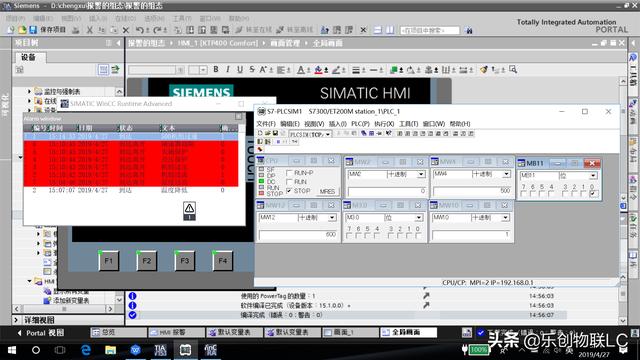Screen dimensions: 640x360
Task: Undo the last action in TIA Portal
Action: pos(140,30)
